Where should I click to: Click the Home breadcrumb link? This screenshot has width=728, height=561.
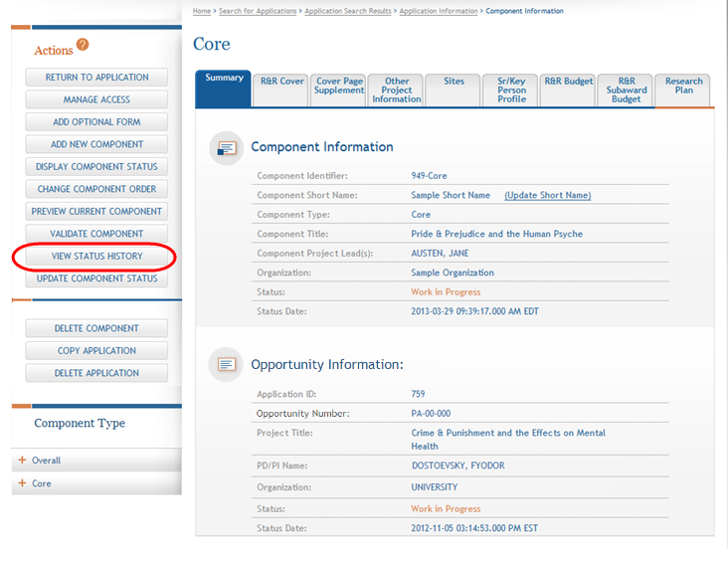click(x=201, y=11)
